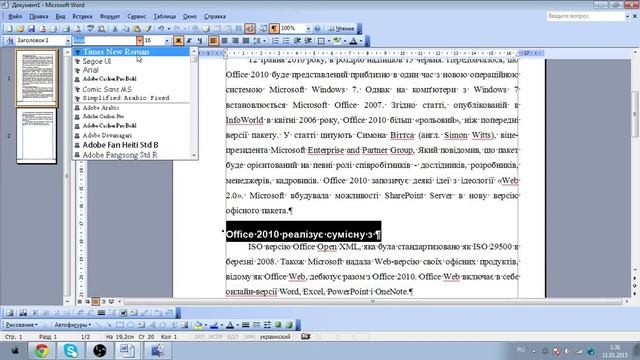The image size is (640, 360).
Task: Open the Таблица menu
Action: tap(164, 16)
